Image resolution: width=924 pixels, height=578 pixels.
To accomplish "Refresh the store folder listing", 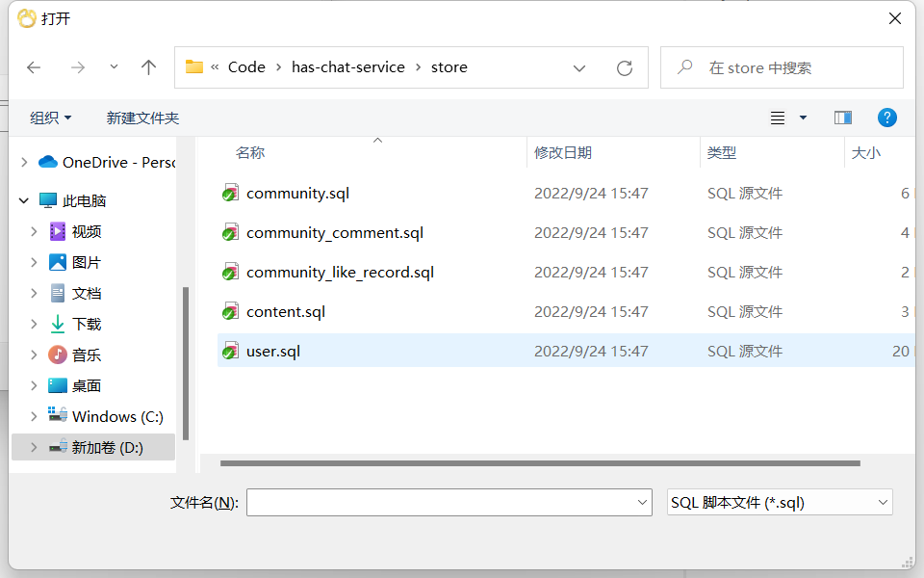I will pos(625,68).
